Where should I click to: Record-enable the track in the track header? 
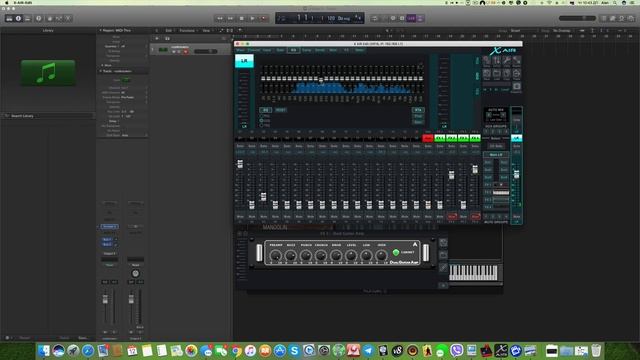(186, 51)
